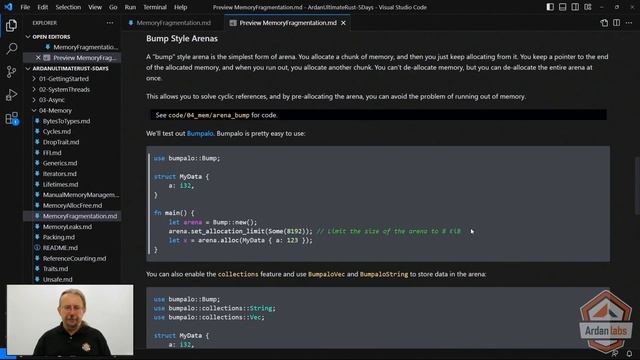
Task: Open BytesToTypes.md file
Action: pos(66,121)
